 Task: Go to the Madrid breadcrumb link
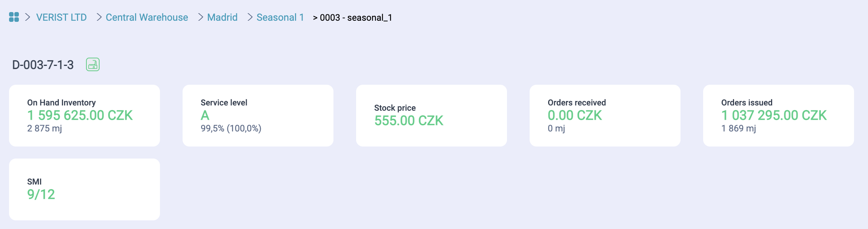222,17
